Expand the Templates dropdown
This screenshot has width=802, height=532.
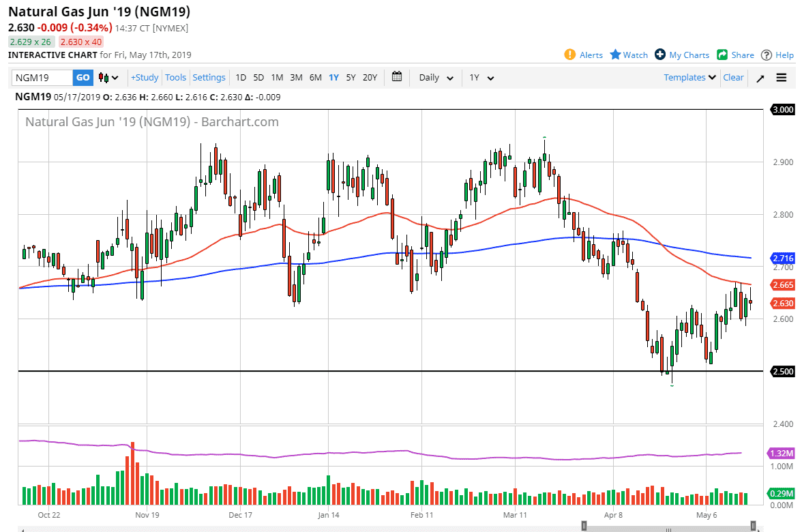[689, 78]
